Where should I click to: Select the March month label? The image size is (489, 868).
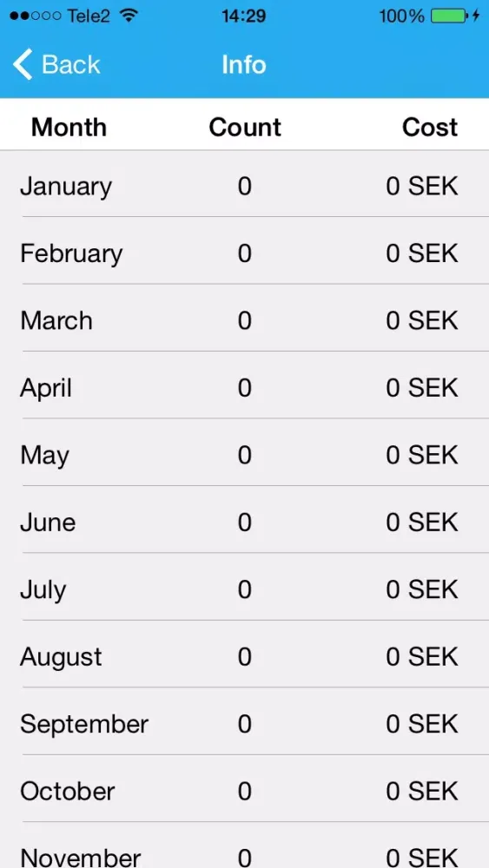point(56,320)
